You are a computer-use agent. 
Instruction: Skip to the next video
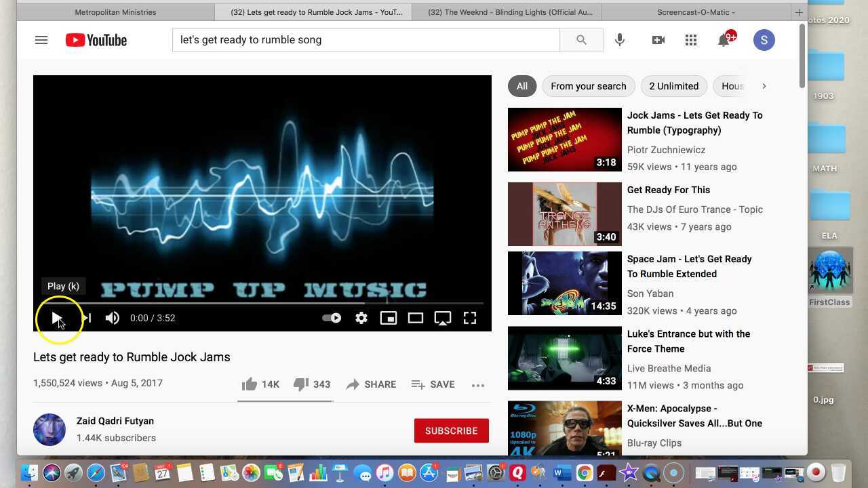click(x=86, y=318)
